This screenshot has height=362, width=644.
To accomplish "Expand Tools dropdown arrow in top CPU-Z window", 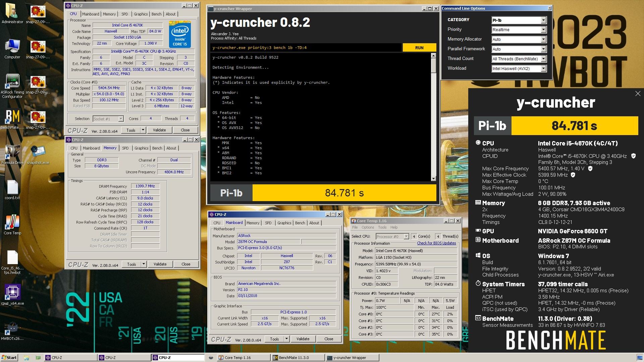I will 143,130.
